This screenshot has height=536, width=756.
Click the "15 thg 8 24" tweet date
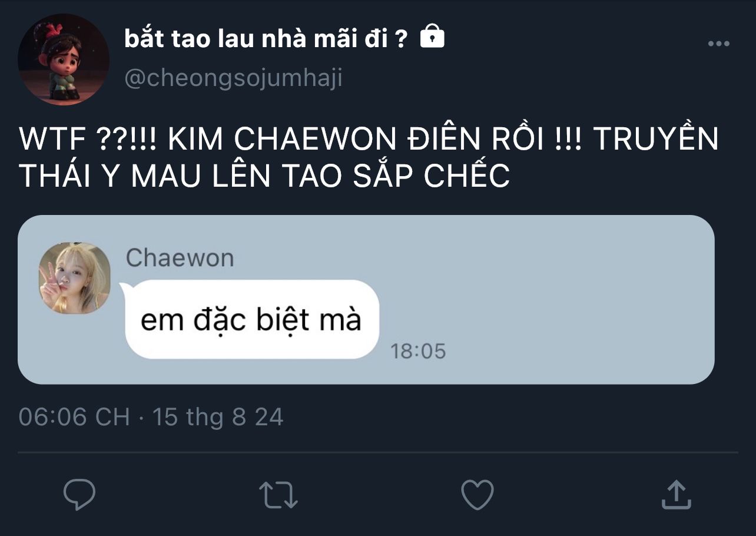point(218,417)
